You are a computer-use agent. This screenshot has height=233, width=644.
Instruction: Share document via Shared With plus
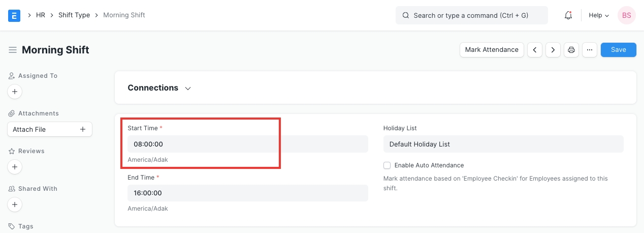(15, 205)
